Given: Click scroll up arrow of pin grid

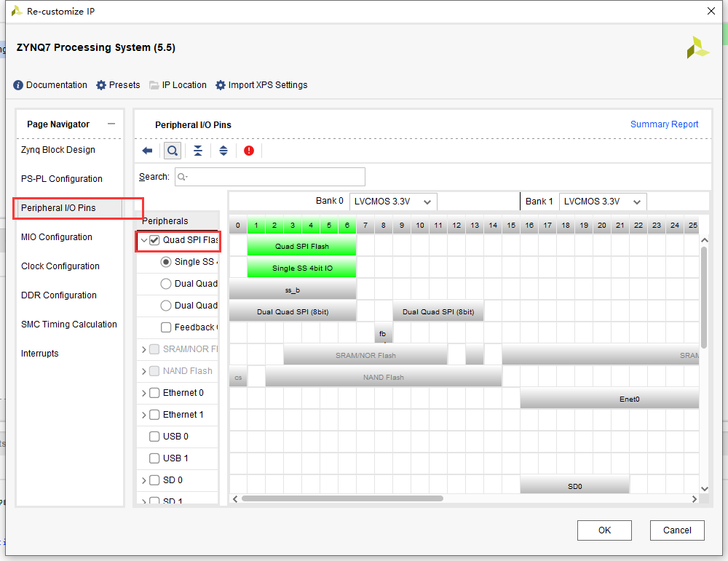Looking at the screenshot, I should (x=704, y=240).
